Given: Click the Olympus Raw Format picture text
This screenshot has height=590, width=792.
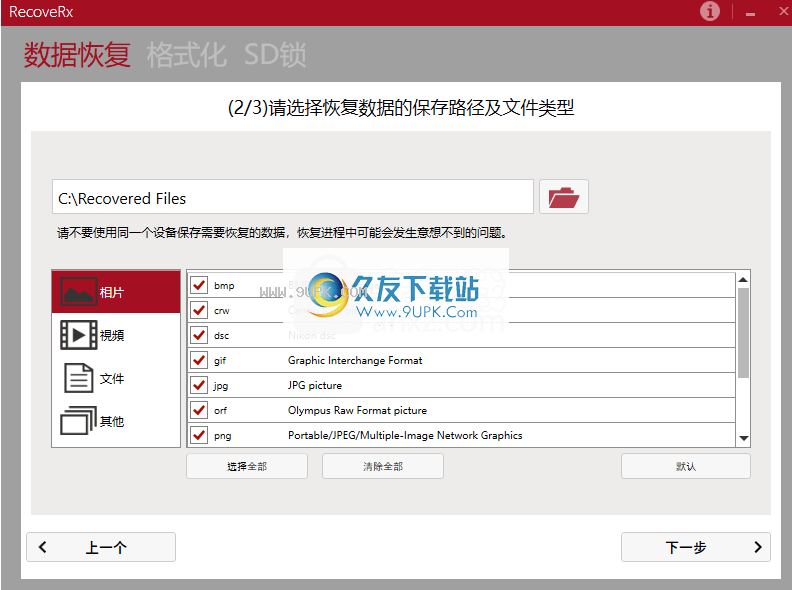Looking at the screenshot, I should [357, 410].
